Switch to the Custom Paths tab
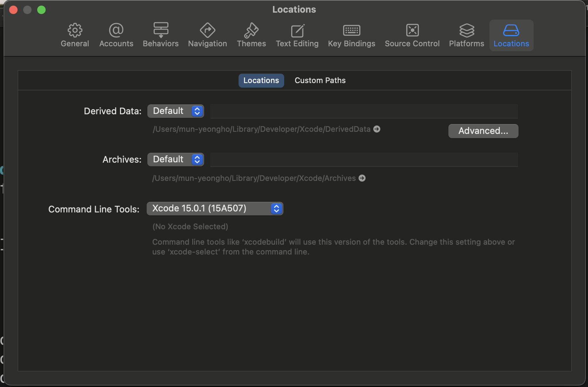Image resolution: width=588 pixels, height=387 pixels. 320,80
